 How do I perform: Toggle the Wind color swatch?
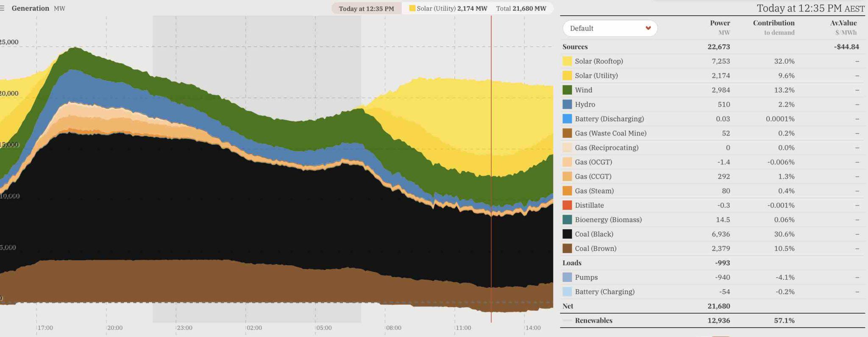(567, 90)
